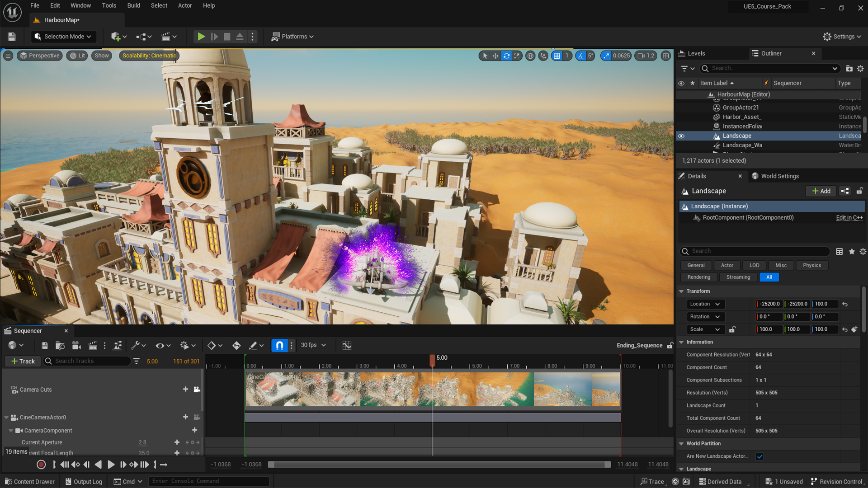Open the Content Drawer

(29, 482)
